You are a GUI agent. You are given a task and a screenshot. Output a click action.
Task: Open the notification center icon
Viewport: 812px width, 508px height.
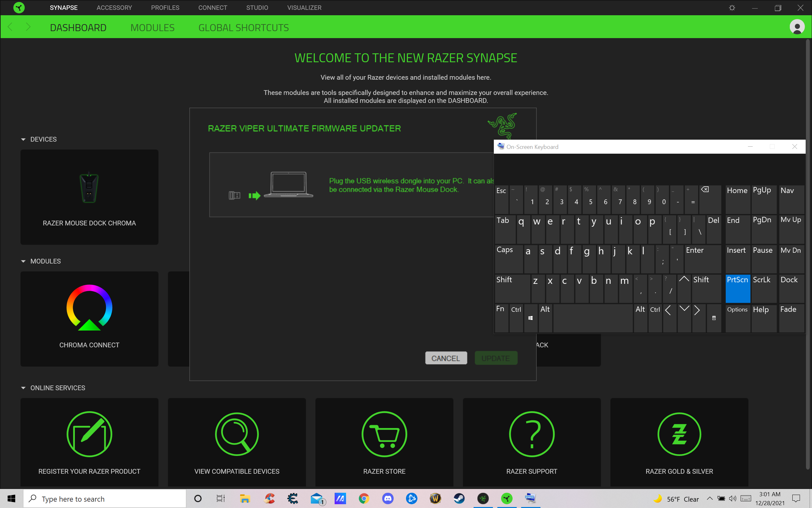796,498
